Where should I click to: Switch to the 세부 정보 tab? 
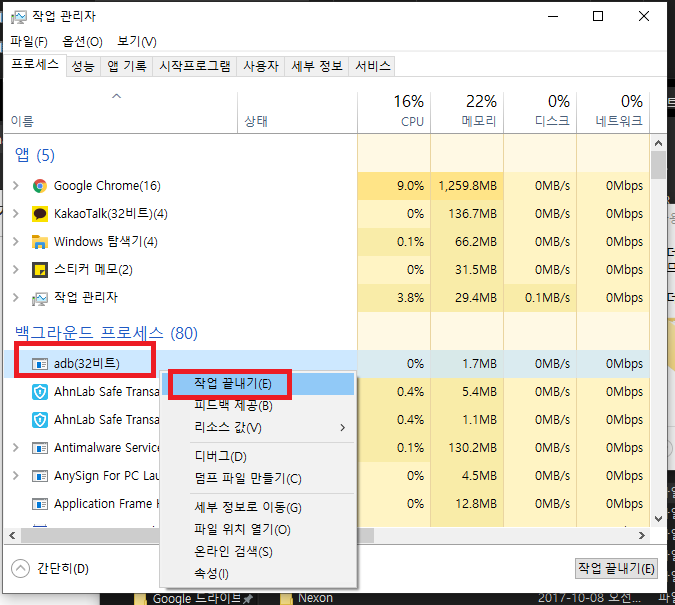coord(317,66)
